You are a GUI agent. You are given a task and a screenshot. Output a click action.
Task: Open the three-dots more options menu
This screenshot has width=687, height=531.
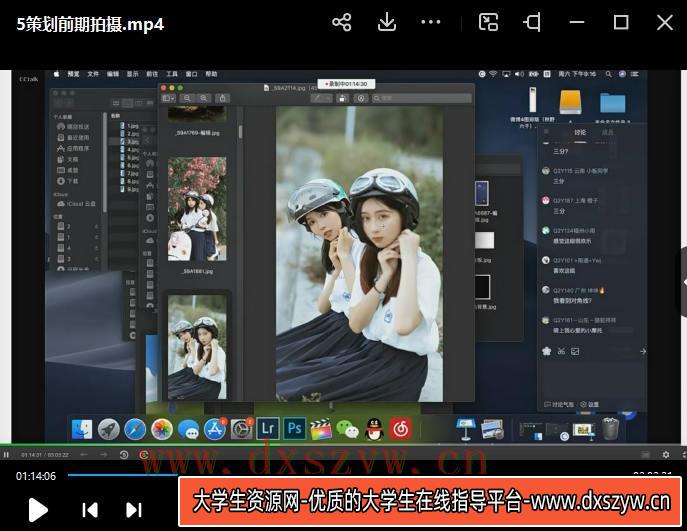pos(430,22)
